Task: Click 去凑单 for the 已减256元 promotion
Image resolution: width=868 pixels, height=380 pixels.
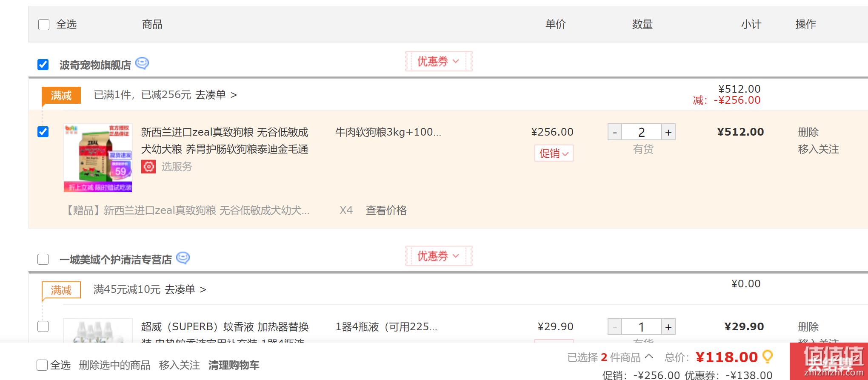Action: click(x=216, y=95)
